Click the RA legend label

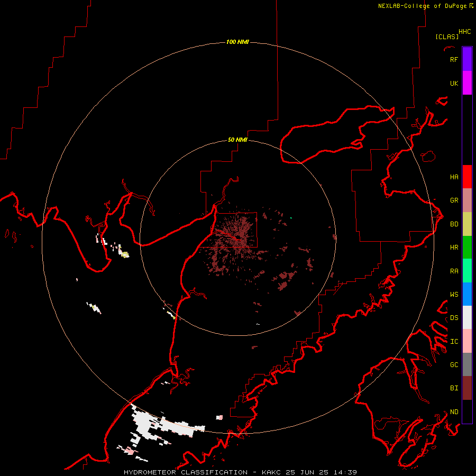[x=454, y=271]
